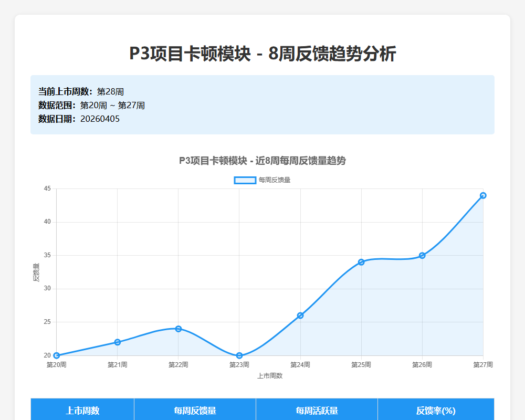Select the 第22周 data point on chart
The image size is (525, 420).
(178, 329)
